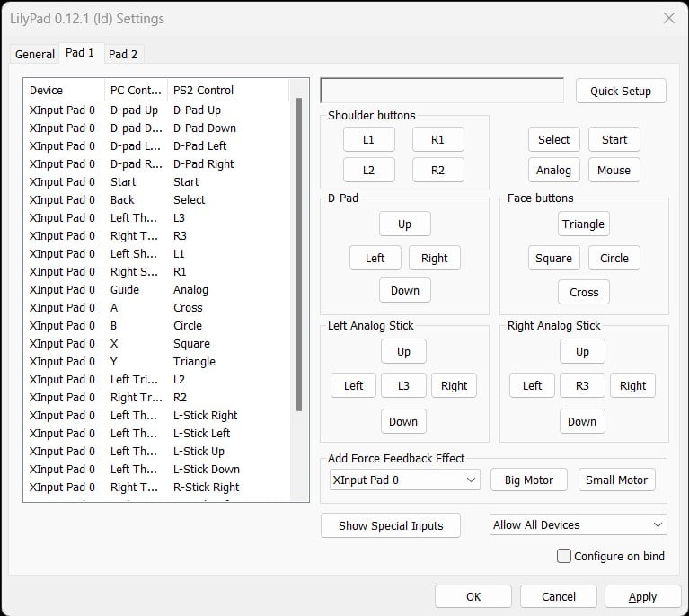Click the Quick Setup button
Viewport: 689px width, 616px height.
[621, 91]
